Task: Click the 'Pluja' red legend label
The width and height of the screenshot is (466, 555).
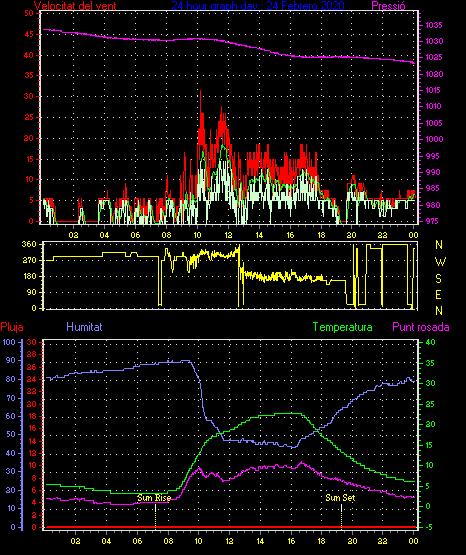Action: (12, 327)
